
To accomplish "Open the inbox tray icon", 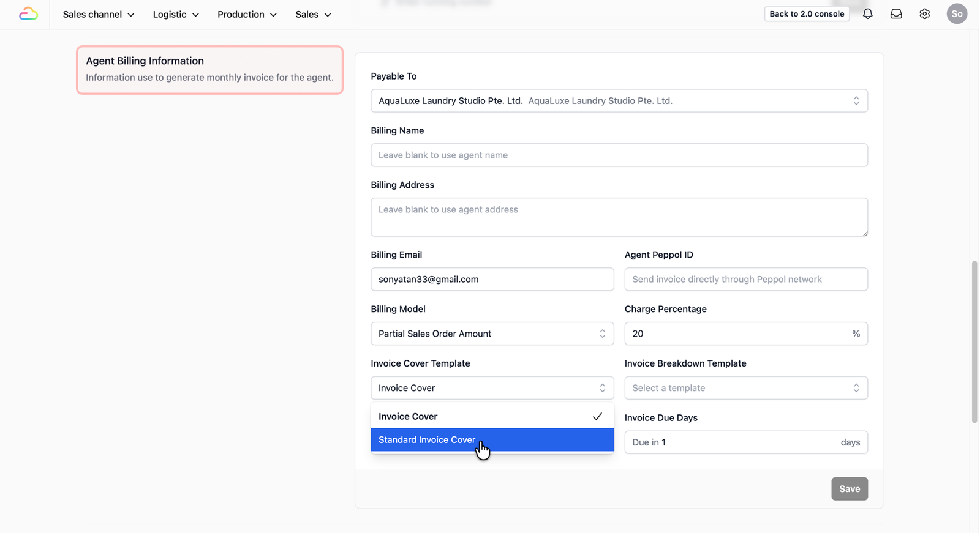I will (x=896, y=13).
